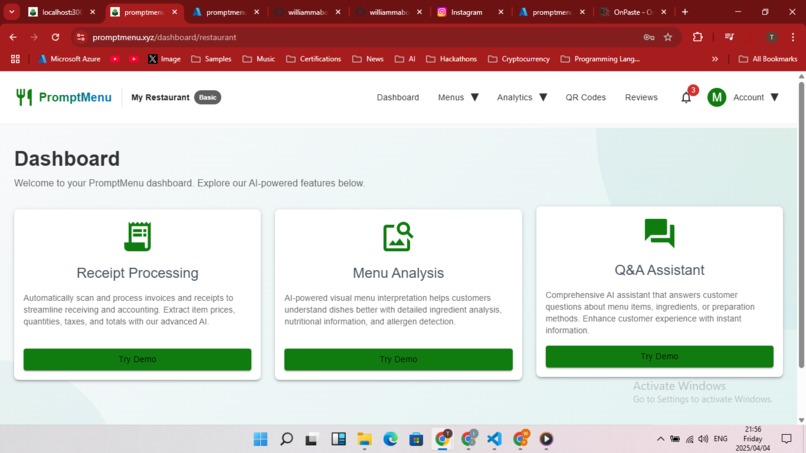Switch to the localhost browser tab
The width and height of the screenshot is (806, 453).
[61, 12]
